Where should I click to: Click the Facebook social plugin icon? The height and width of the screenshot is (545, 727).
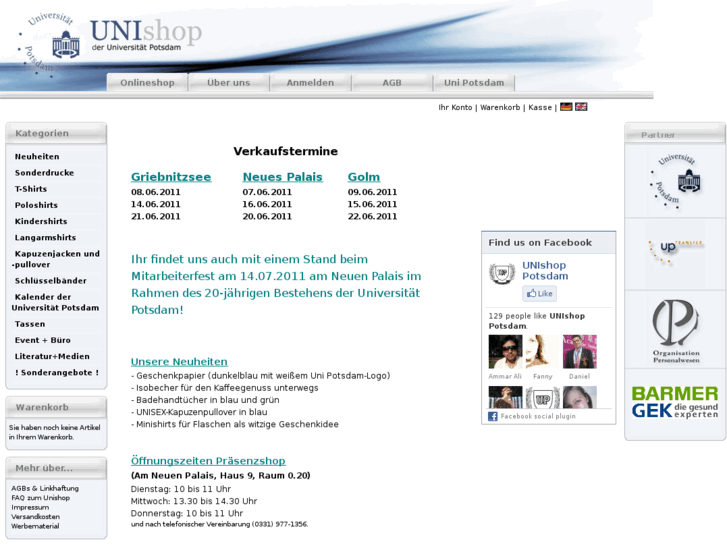pyautogui.click(x=493, y=416)
